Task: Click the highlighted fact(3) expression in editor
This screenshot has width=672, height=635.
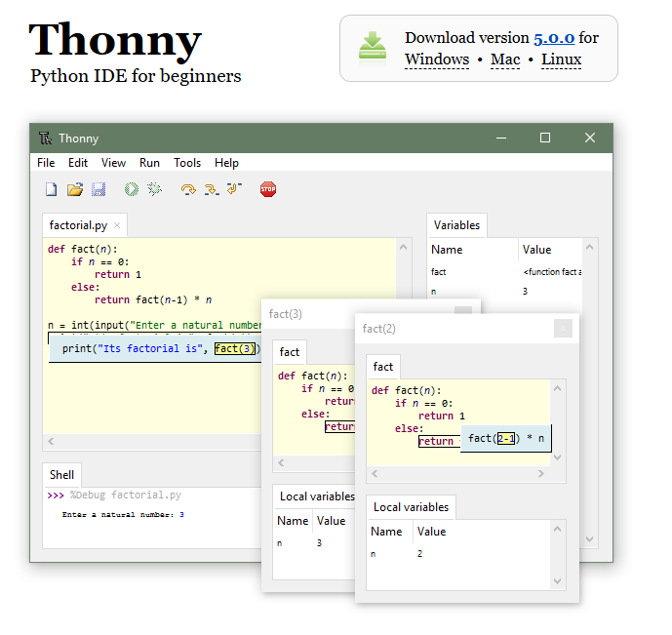Action: point(235,349)
